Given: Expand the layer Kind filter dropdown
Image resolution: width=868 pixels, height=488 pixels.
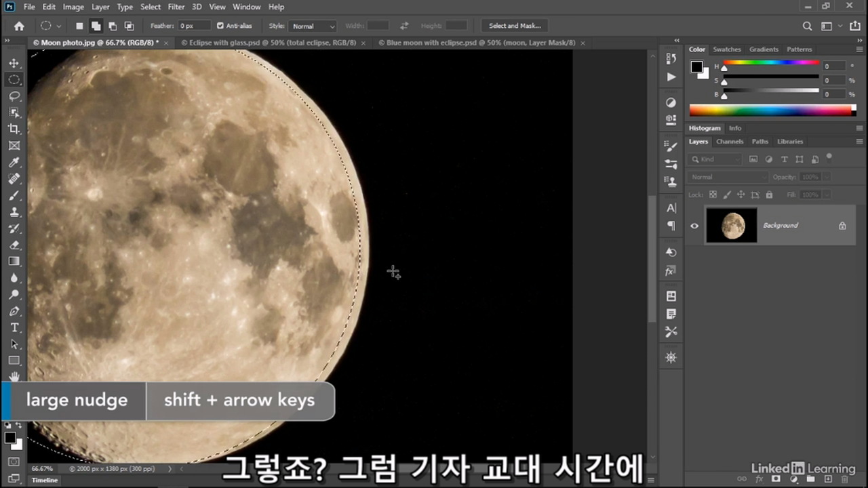Looking at the screenshot, I should [715, 159].
